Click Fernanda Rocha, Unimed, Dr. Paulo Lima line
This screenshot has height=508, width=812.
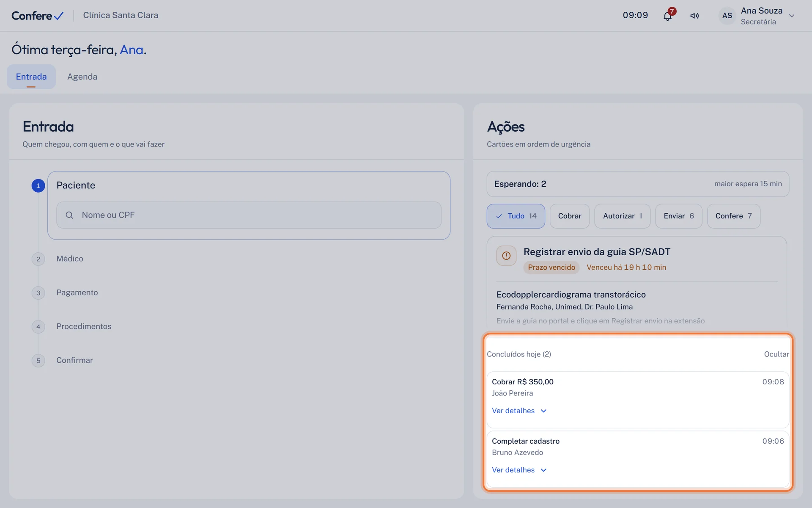pyautogui.click(x=565, y=307)
